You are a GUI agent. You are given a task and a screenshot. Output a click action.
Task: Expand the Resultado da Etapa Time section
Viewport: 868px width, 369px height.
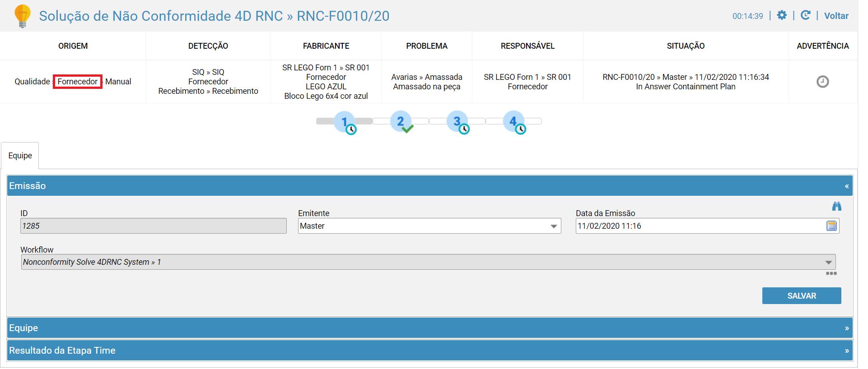(429, 351)
